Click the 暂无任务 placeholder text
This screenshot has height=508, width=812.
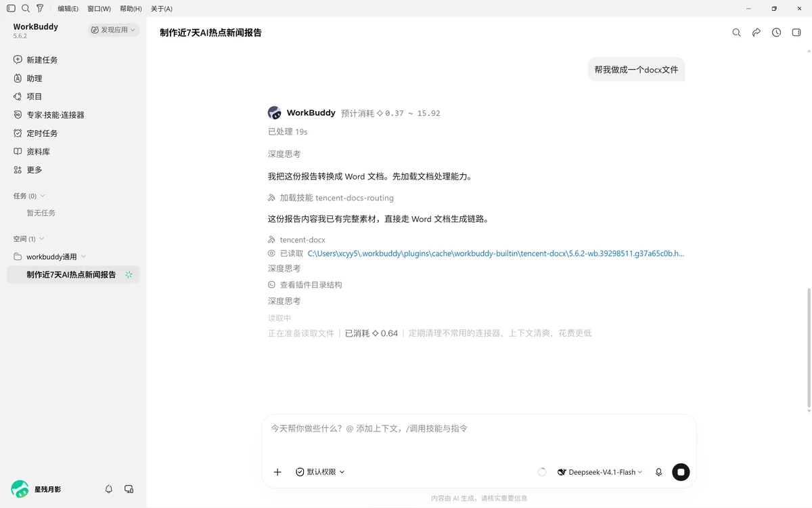[x=41, y=213]
